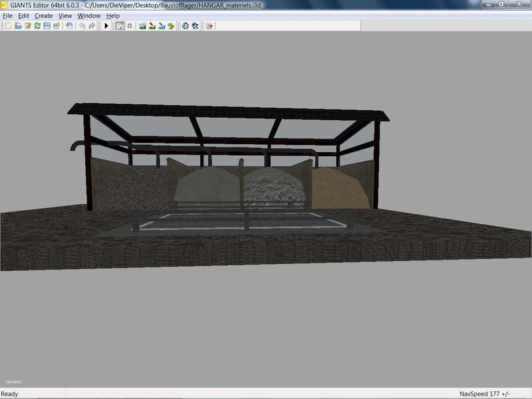Expand the Create menu
Screen dimensions: 532x399
pos(43,15)
